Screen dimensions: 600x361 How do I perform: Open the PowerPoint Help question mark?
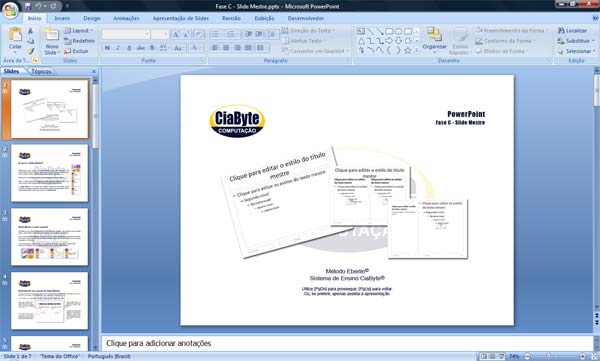tap(596, 18)
